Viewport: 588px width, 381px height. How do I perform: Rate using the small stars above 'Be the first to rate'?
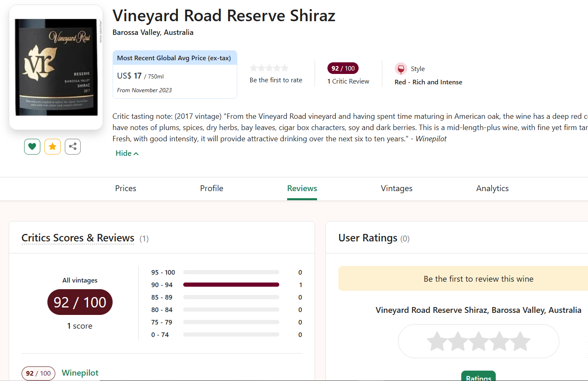pyautogui.click(x=269, y=68)
